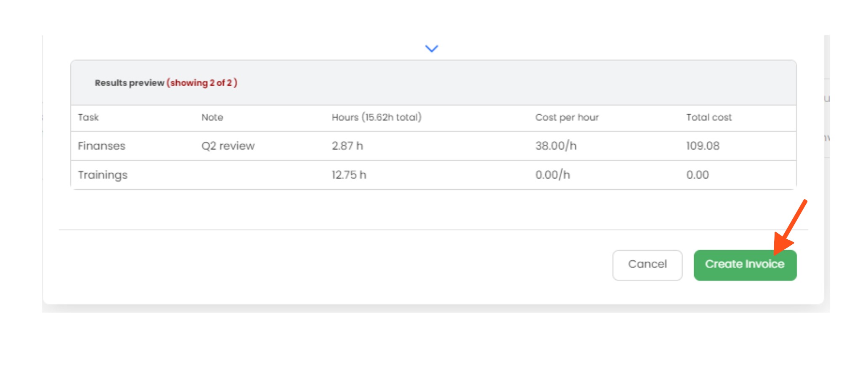Select the Total cost column header
Screen dimensions: 868x365
[709, 117]
